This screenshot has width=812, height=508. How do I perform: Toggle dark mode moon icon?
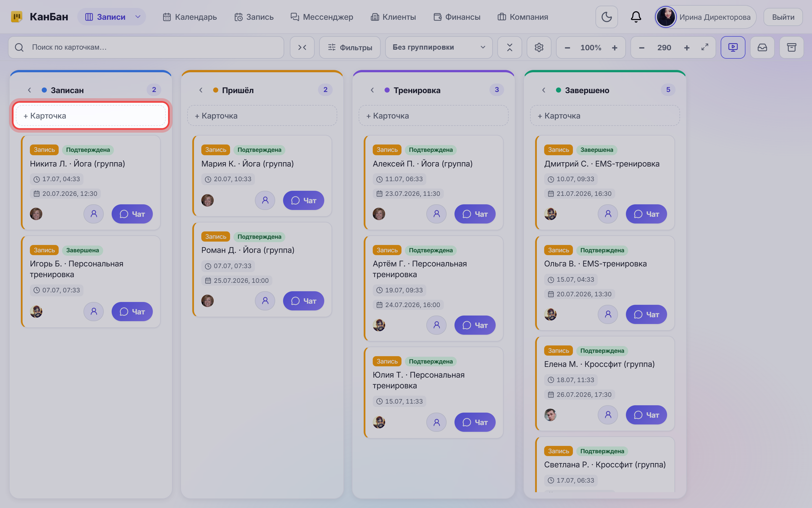pyautogui.click(x=606, y=17)
